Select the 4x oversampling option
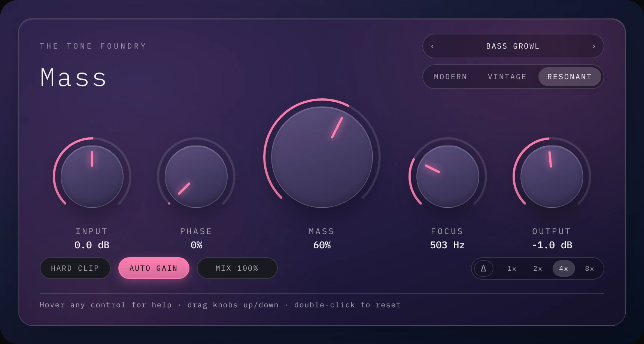644x344 pixels. click(x=563, y=268)
